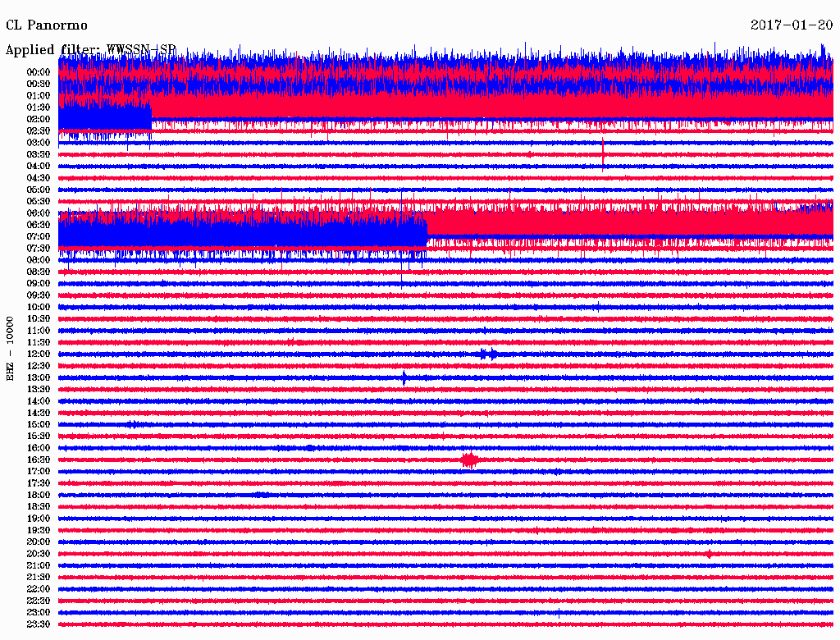Select the 00:00 time label
Screen dimensions: 840x640
point(39,72)
